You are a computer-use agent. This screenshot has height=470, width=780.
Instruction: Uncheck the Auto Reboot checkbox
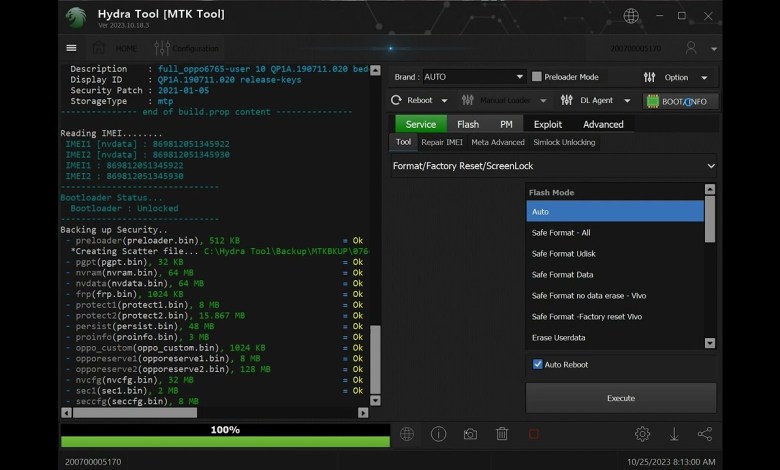click(x=538, y=364)
